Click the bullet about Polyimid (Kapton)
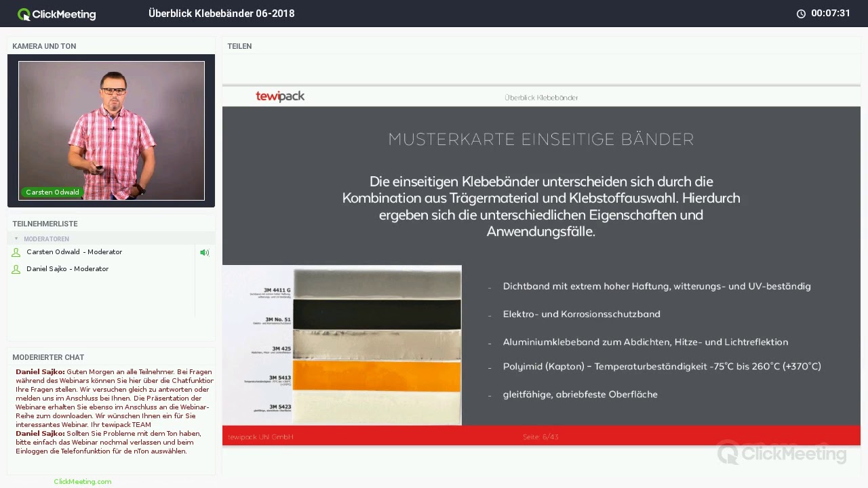The width and height of the screenshot is (868, 488). coord(662,367)
